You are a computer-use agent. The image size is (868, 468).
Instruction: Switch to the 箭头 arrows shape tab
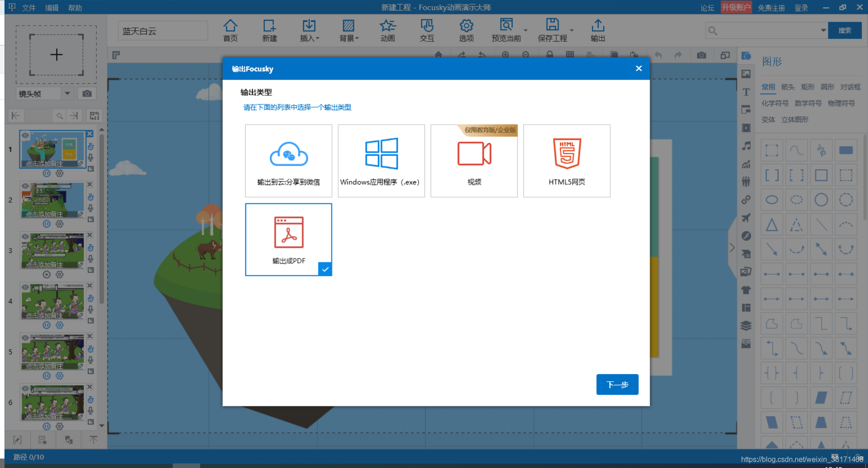787,87
